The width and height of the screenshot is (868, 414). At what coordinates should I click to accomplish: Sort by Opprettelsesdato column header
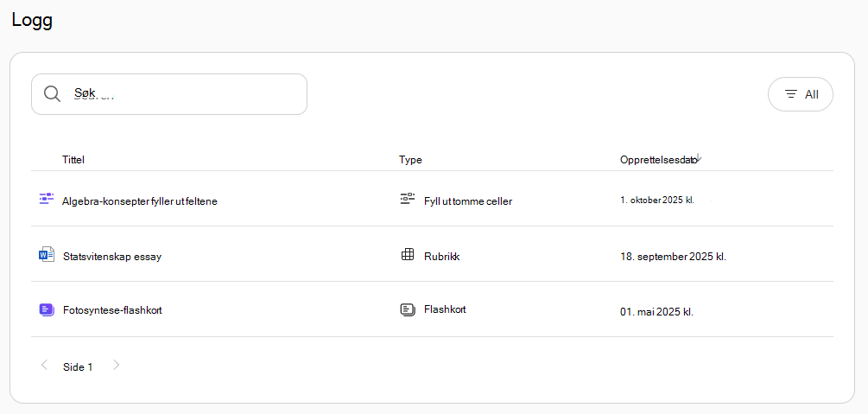(x=657, y=160)
